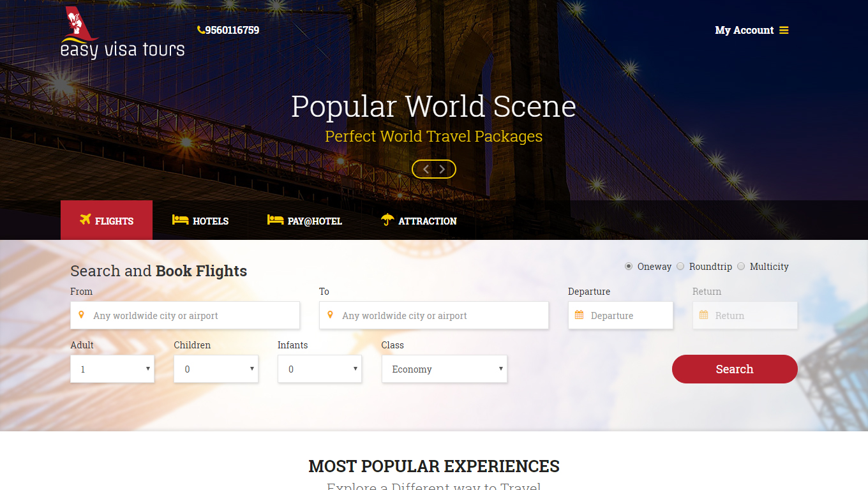Click the Popular World Scene headline

coord(434,106)
